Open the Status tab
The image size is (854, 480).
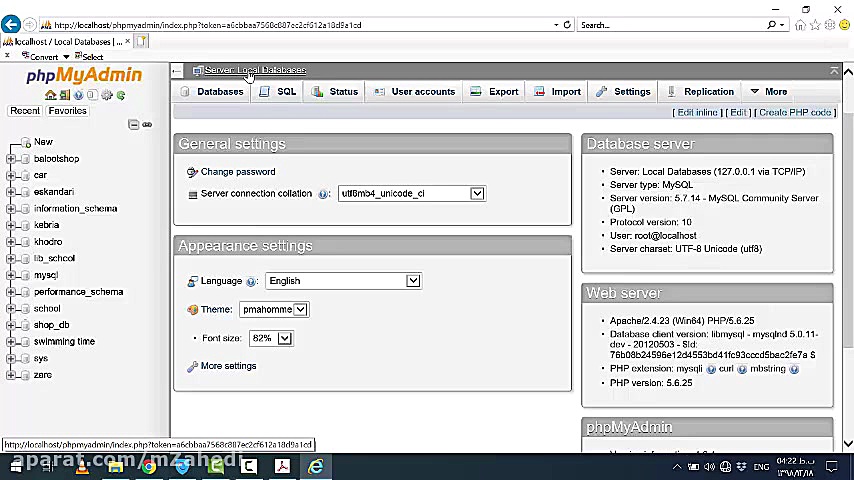click(335, 92)
